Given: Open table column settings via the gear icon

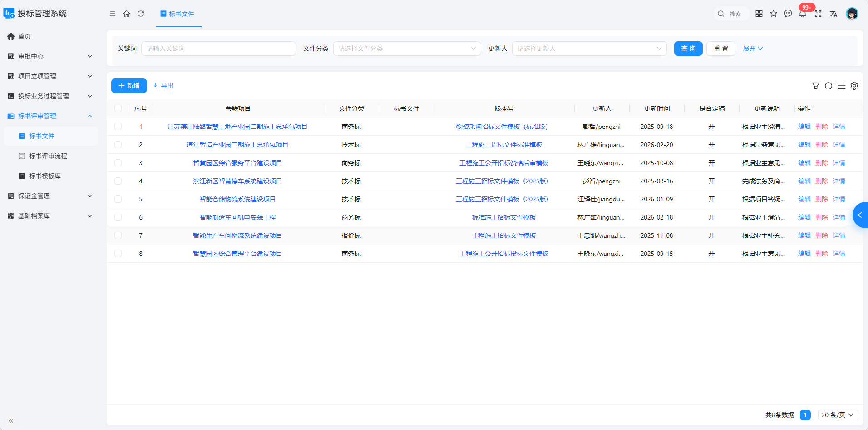Looking at the screenshot, I should click(x=854, y=86).
